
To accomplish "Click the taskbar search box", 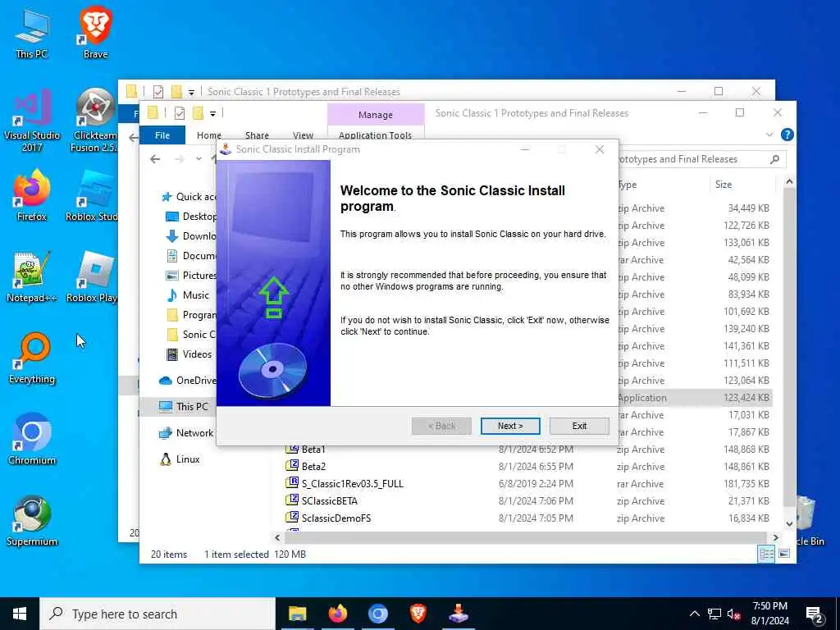I will tap(157, 614).
